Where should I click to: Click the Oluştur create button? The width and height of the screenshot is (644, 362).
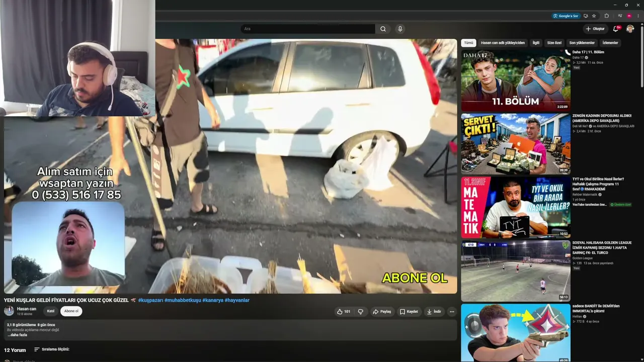click(595, 29)
